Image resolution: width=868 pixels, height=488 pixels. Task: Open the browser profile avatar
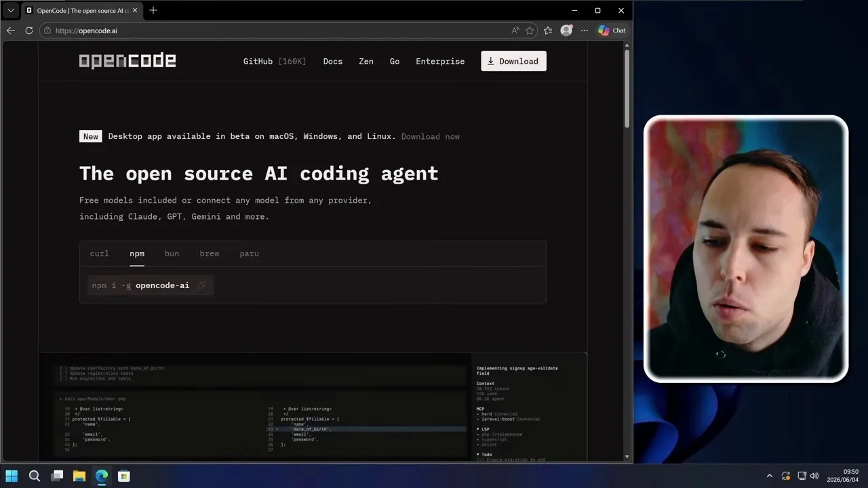coord(566,30)
